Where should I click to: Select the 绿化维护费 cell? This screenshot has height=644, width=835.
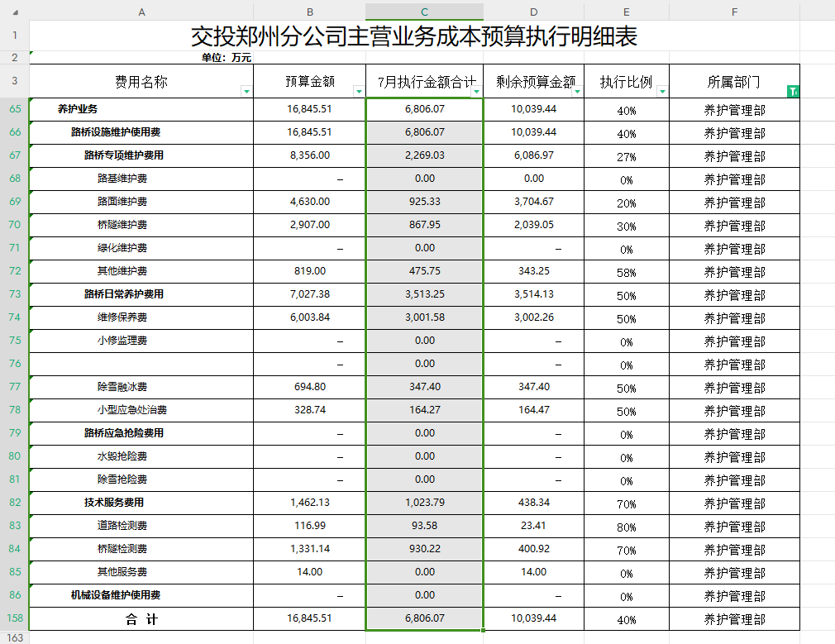click(x=141, y=248)
